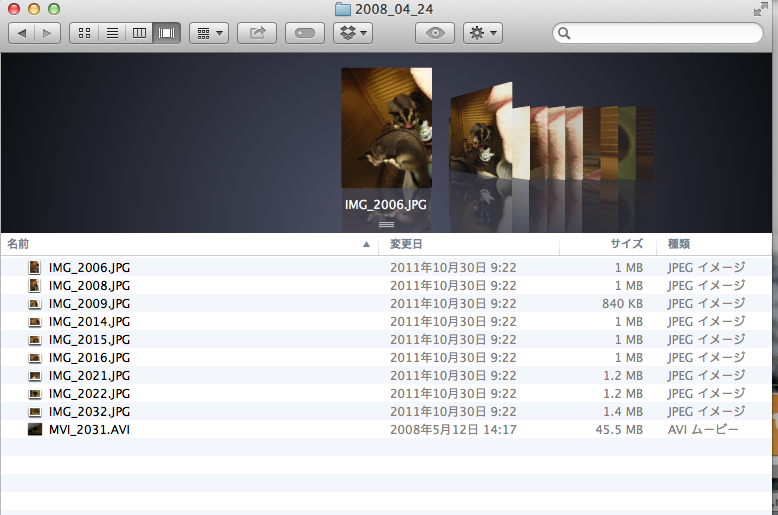This screenshot has height=515, width=778.
Task: Select the next Cover Flow image
Action: click(480, 130)
